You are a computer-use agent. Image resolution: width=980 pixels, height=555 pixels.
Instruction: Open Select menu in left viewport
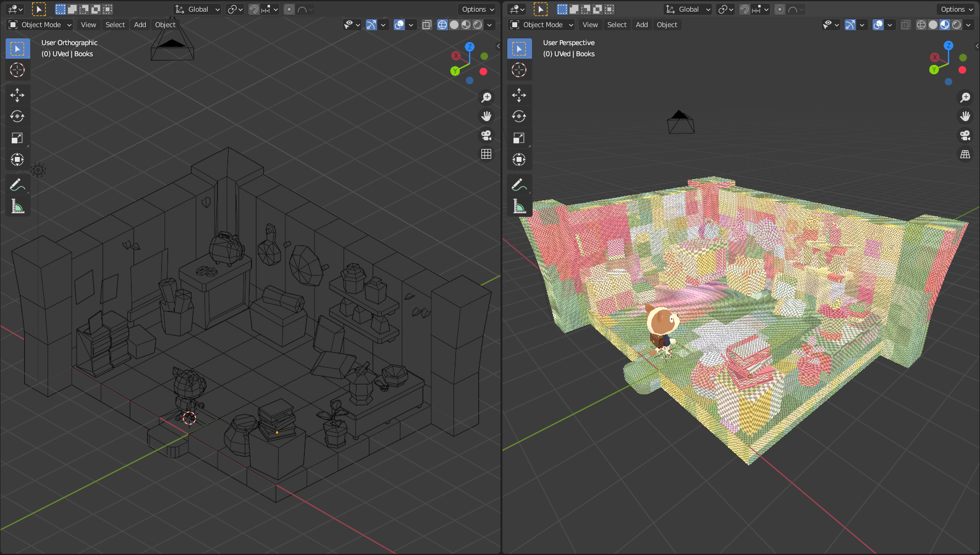115,25
